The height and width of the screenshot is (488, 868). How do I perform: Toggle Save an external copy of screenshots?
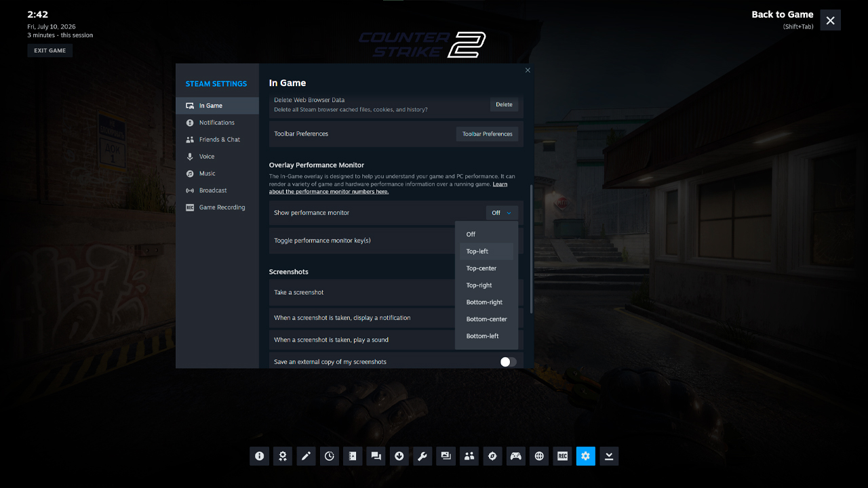(x=509, y=362)
